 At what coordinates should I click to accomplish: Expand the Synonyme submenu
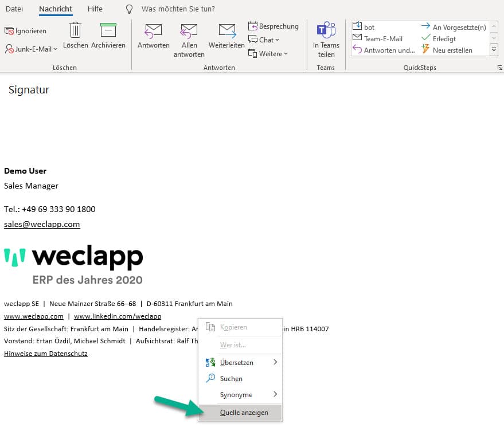(240, 395)
